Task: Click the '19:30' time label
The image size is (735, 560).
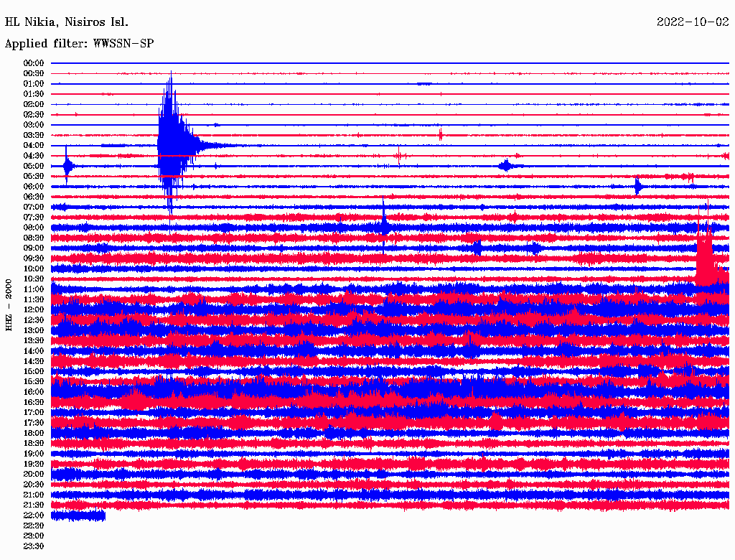Action: point(33,464)
